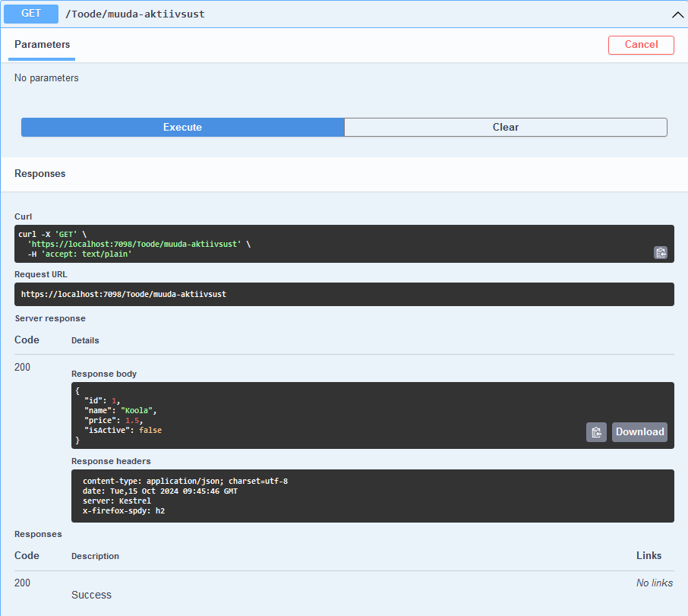Click the curl command code block
The width and height of the screenshot is (688, 616).
click(x=344, y=244)
